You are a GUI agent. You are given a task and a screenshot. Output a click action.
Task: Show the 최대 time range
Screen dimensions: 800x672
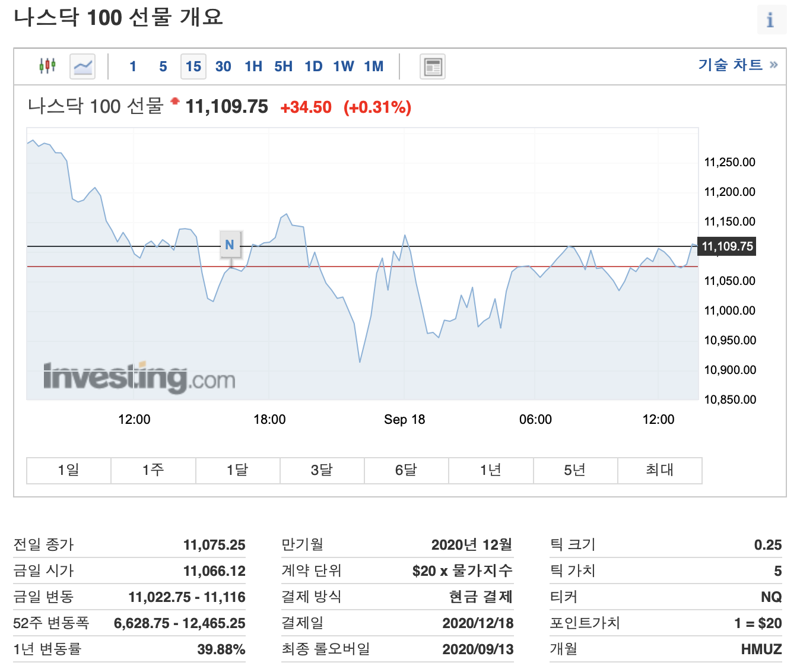pyautogui.click(x=660, y=470)
